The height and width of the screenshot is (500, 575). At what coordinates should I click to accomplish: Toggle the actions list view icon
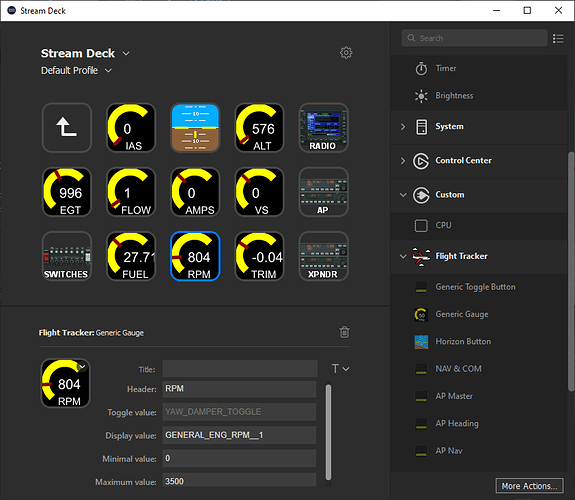click(x=558, y=38)
